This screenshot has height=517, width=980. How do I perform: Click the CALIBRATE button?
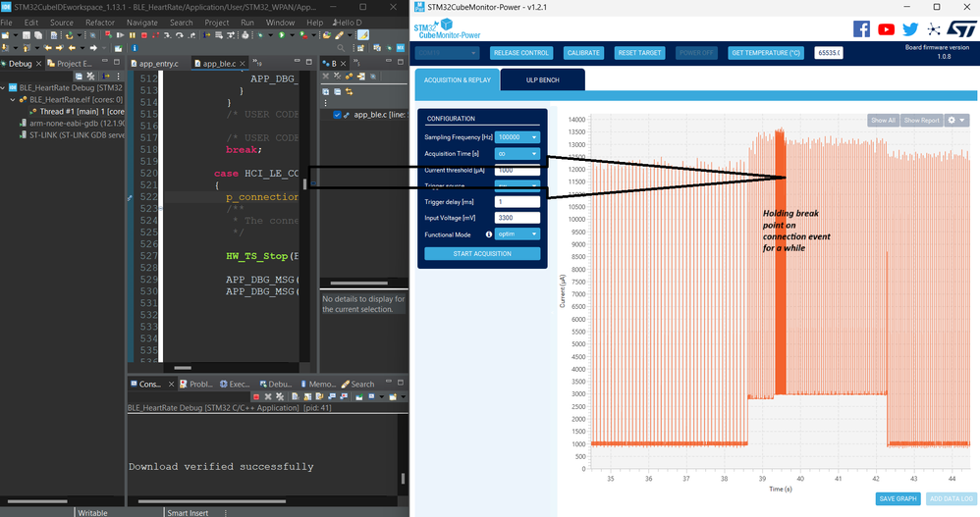point(583,53)
